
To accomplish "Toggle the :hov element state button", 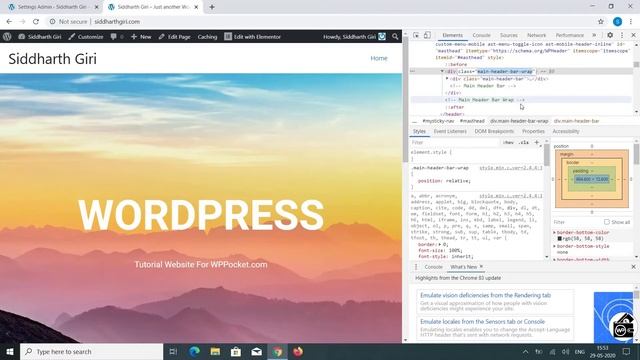I will (x=508, y=142).
